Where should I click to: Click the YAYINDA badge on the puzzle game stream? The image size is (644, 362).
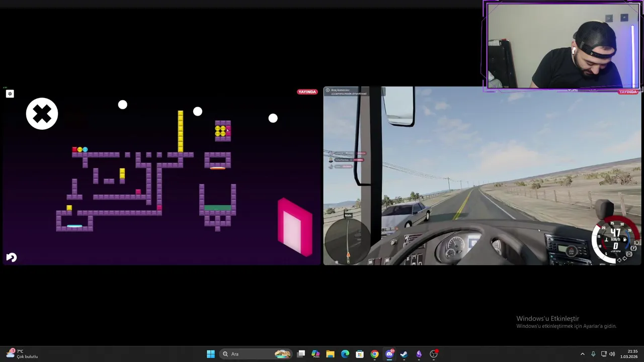tap(307, 92)
